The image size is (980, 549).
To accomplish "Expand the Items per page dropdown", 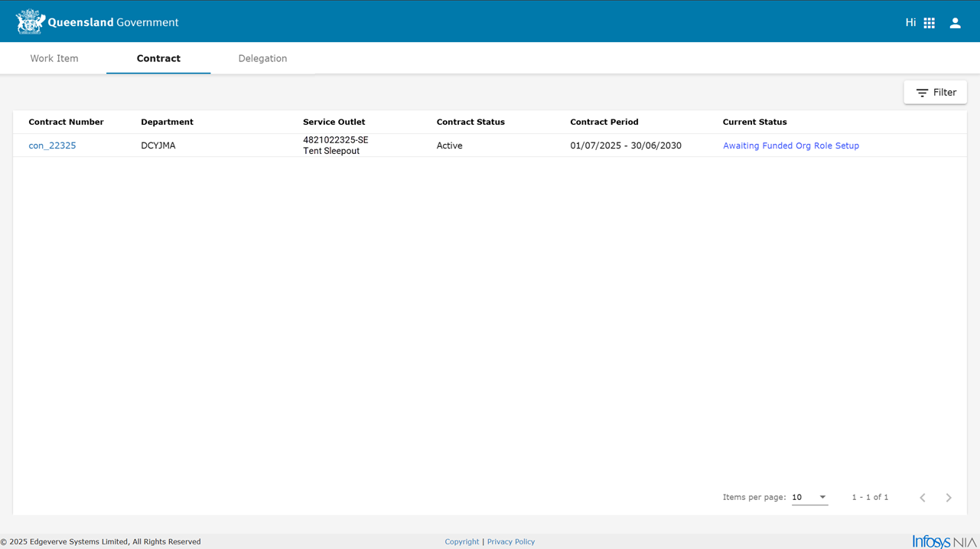I will point(809,498).
